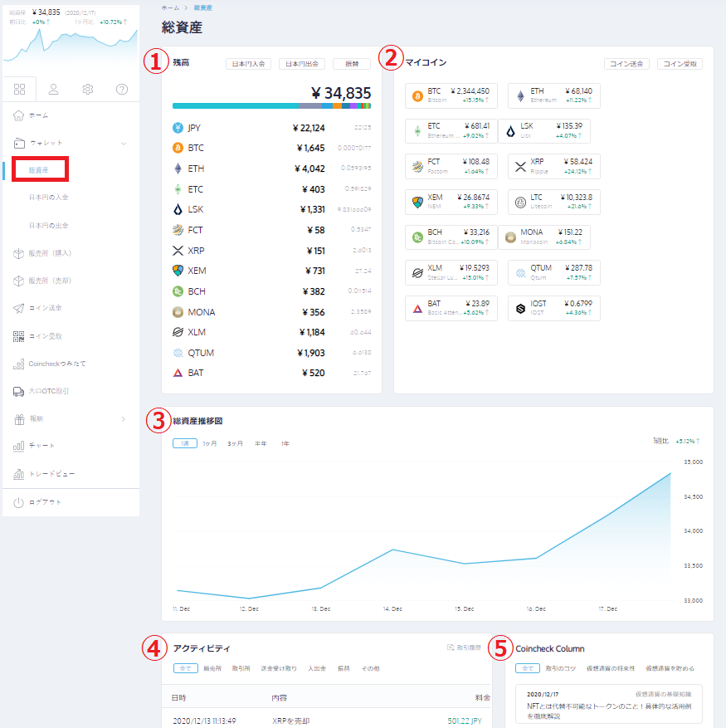Go to ホーム in the sidebar

point(38,115)
